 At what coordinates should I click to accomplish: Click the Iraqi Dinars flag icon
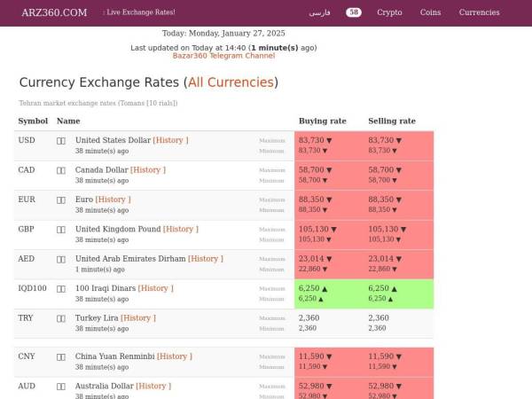click(61, 288)
